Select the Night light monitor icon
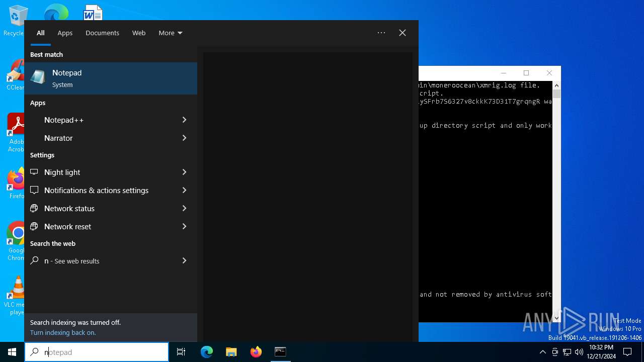The height and width of the screenshot is (362, 644). click(x=34, y=172)
